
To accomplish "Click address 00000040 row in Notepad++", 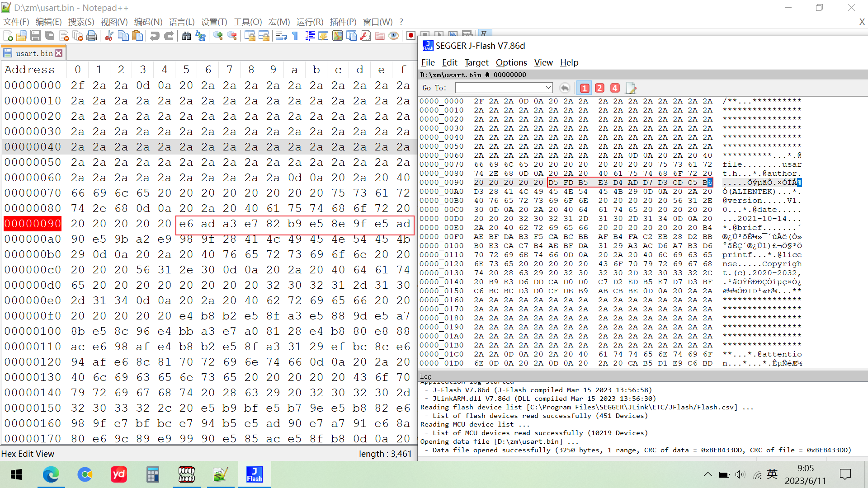I will [x=33, y=147].
